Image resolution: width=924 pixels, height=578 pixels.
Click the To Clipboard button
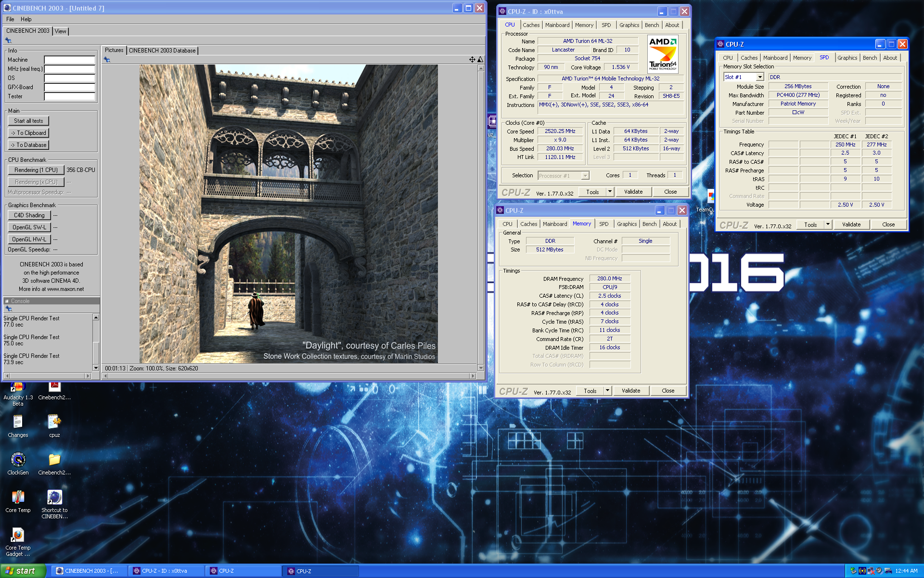click(x=28, y=133)
